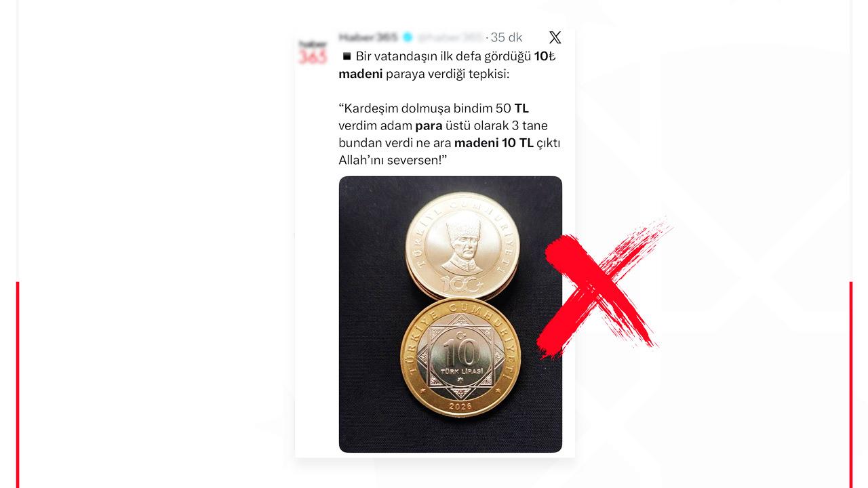Click the blue verified badge
Screen dimensions: 868x488
point(408,37)
